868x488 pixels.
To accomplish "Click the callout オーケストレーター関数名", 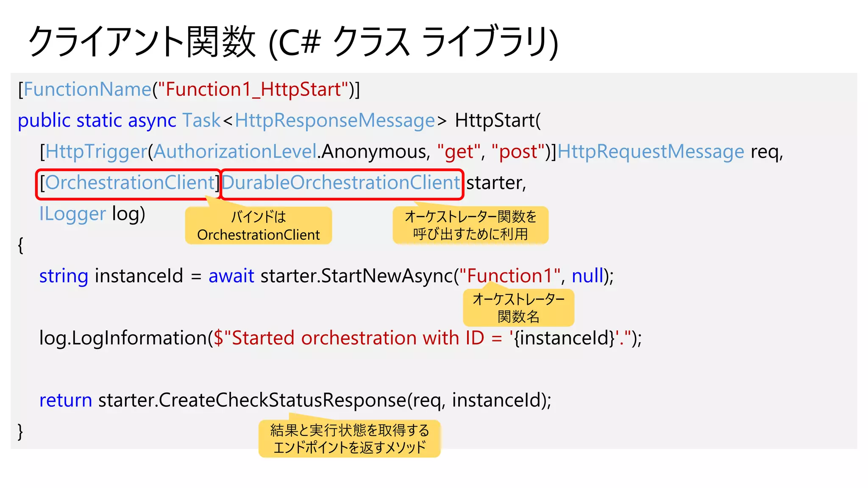I will point(519,308).
